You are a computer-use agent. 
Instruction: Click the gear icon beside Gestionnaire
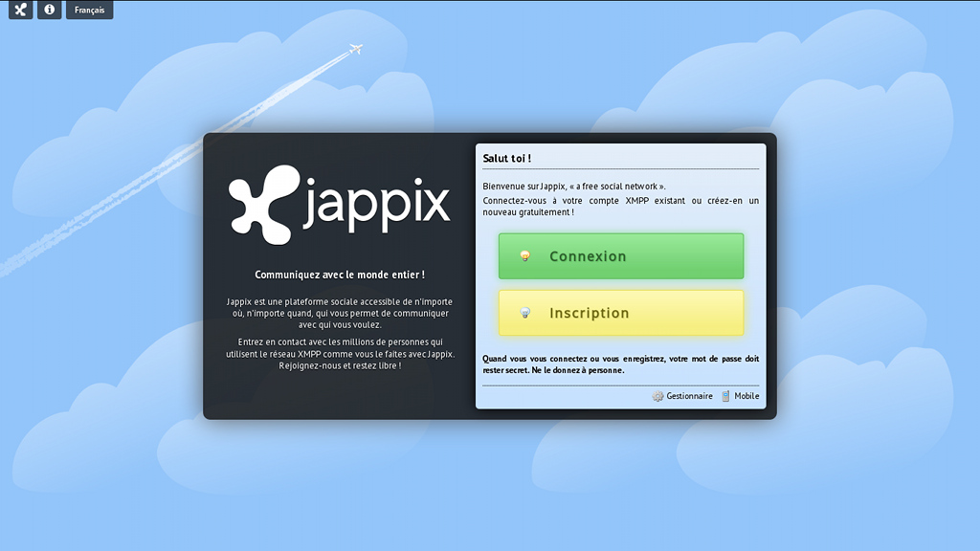(657, 396)
